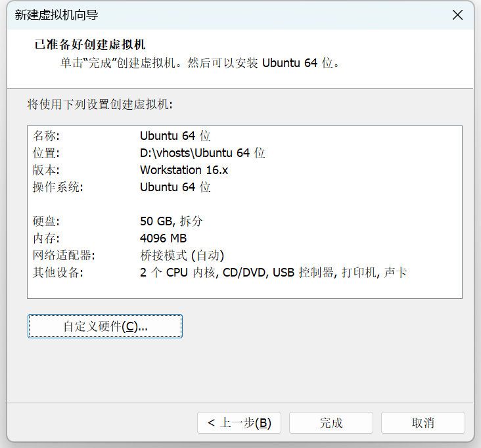This screenshot has height=448, width=481.
Task: Click the 单击"完成"创建虚拟机 instruction text
Action: click(x=200, y=63)
